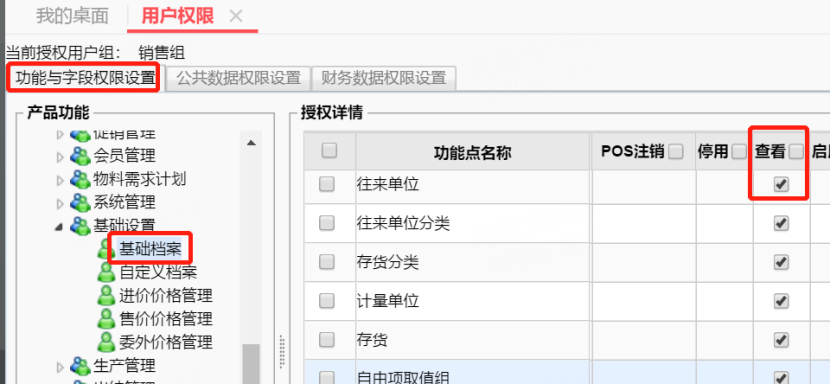Screen dimensions: 831x385
Task: Click the 物料需求计划 group icon
Action: click(x=80, y=179)
